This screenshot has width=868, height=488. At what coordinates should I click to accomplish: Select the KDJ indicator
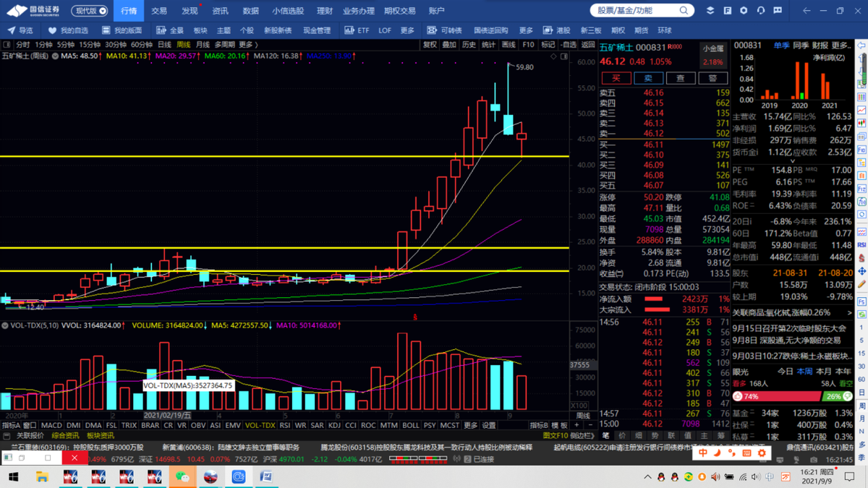(335, 426)
